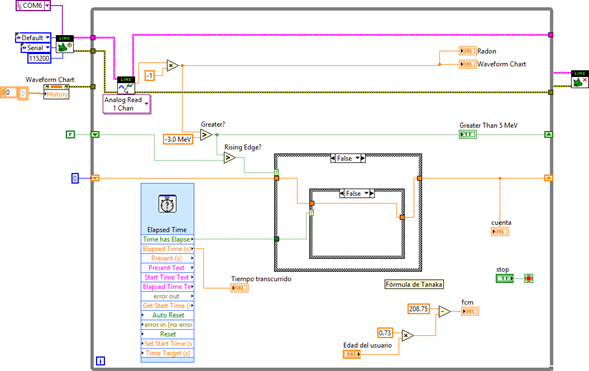This screenshot has width=589, height=371.
Task: Select the Time has Elapsed output row
Action: (168, 239)
